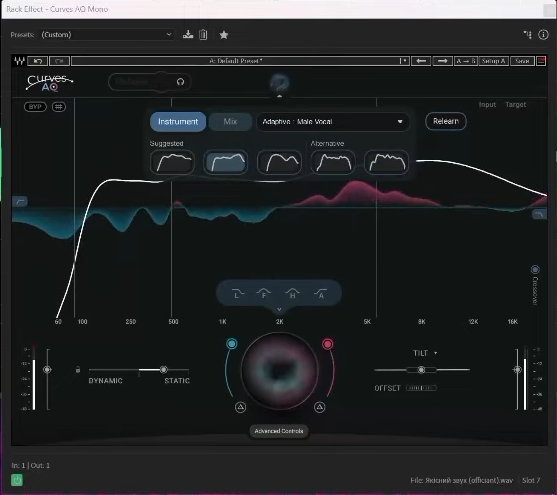Choose the second Alternative curve thumbnail
The height and width of the screenshot is (495, 557).
[x=386, y=162]
